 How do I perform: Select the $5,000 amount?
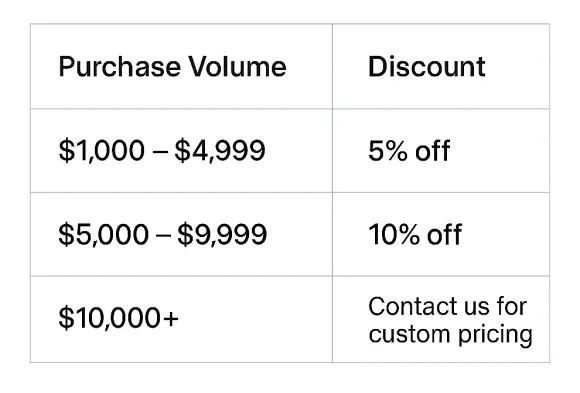pos(104,234)
